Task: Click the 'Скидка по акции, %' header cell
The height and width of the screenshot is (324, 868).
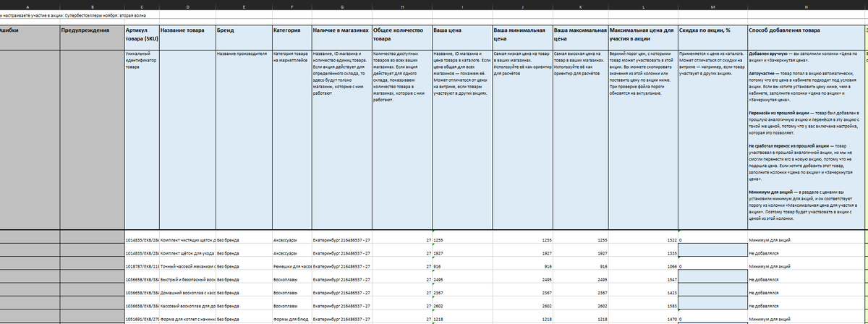Action: click(713, 36)
